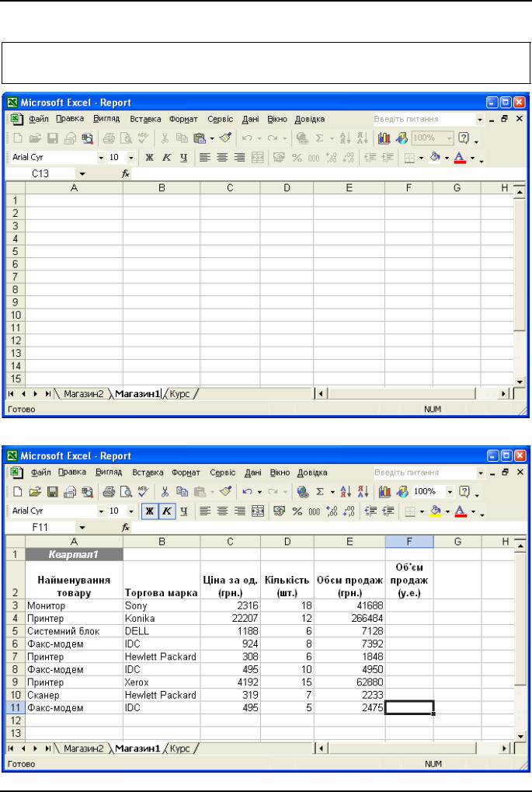The width and height of the screenshot is (532, 792).
Task: Apply currency format in data-sheet window
Action: click(x=279, y=511)
